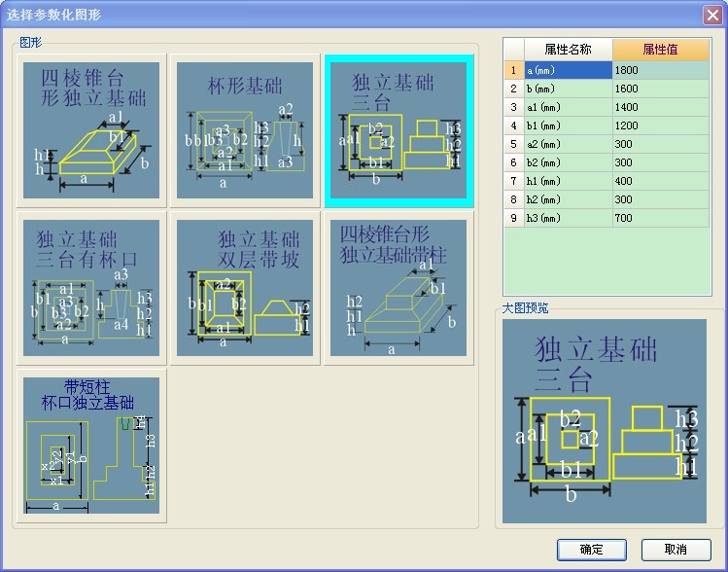This screenshot has width=728, height=572.
Task: Select the h2(mm) property name cell
Action: click(569, 199)
